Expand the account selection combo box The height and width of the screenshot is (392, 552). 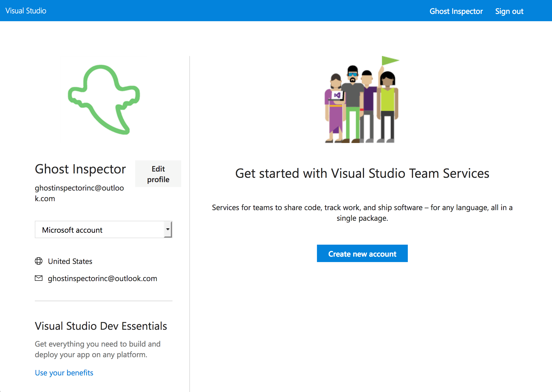[103, 230]
